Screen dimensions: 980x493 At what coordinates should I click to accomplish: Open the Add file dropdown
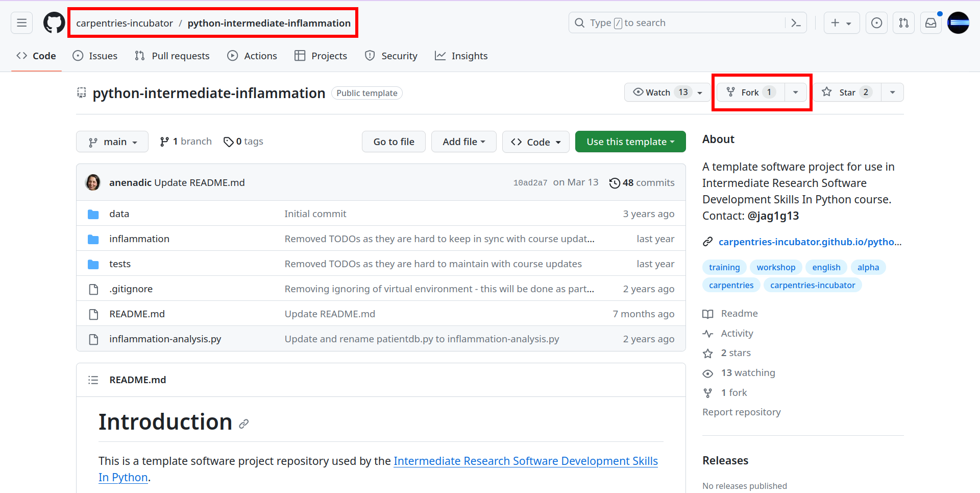[463, 142]
